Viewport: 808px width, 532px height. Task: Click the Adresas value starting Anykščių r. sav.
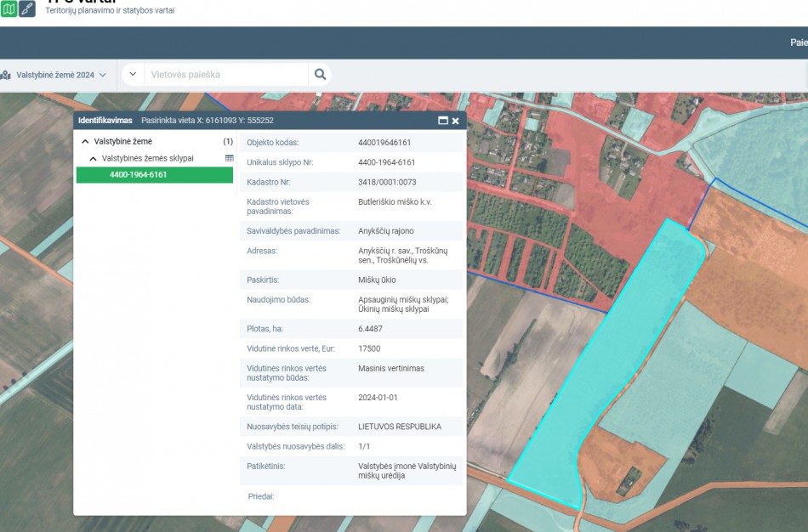[x=403, y=256]
